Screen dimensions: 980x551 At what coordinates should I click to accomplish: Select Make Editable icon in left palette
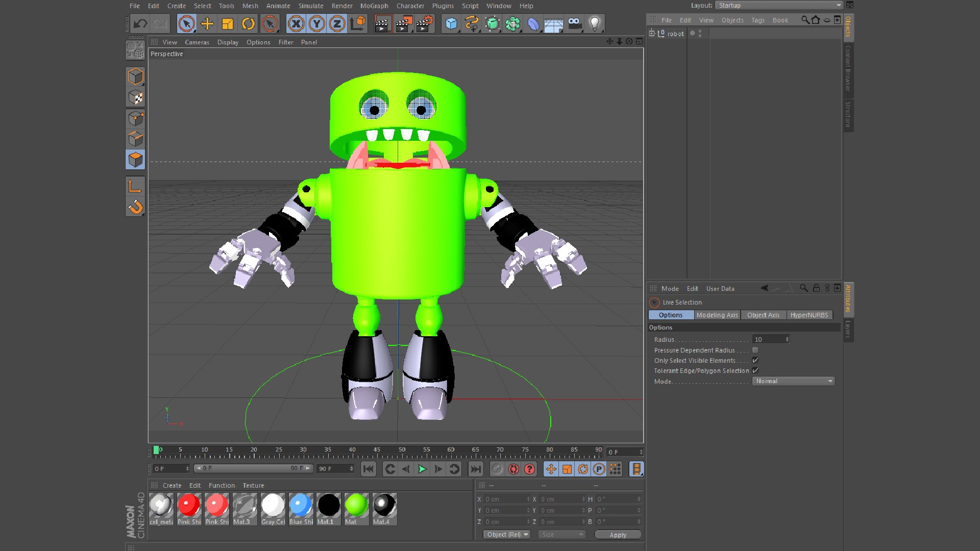(x=135, y=50)
